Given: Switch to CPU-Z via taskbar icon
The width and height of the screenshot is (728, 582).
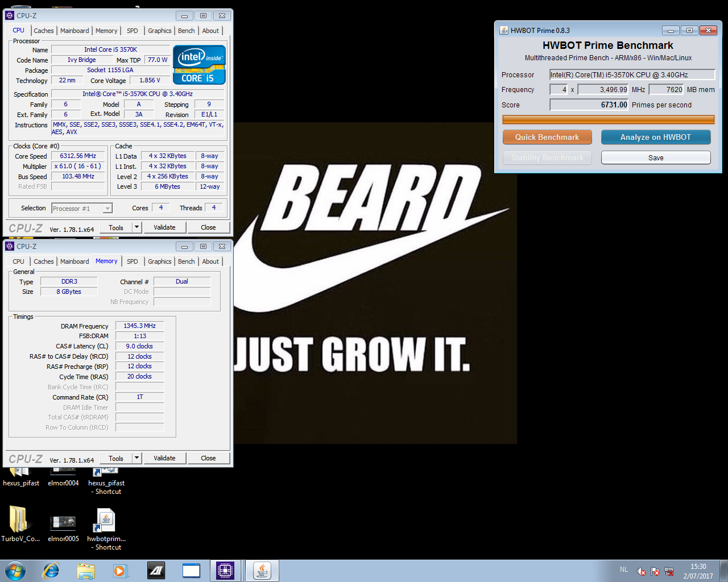Looking at the screenshot, I should 225,571.
